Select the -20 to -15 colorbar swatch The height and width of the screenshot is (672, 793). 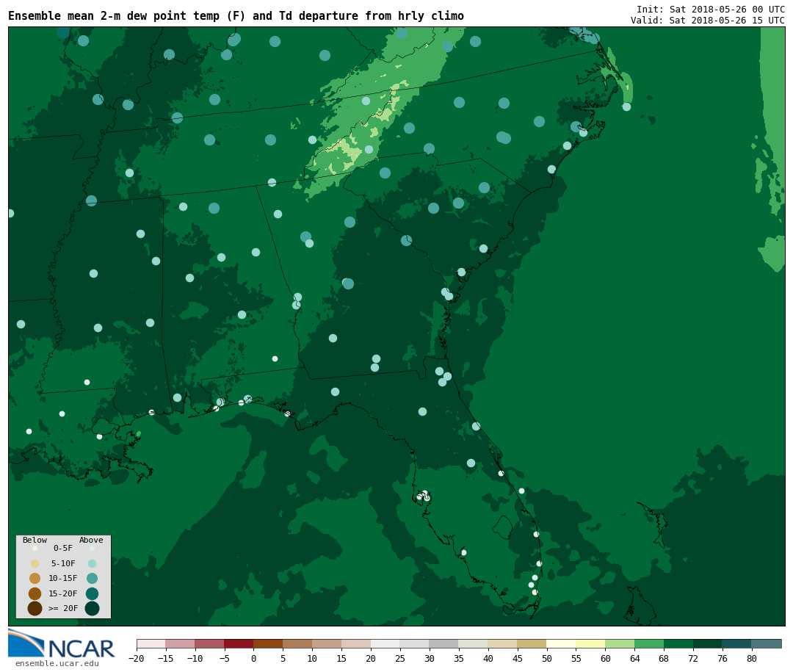151,643
